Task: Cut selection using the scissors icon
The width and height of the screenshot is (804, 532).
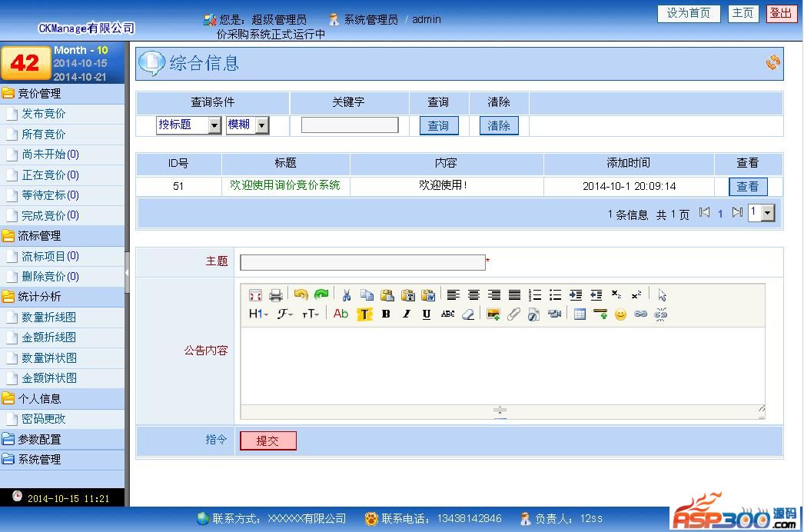Action: click(347, 295)
